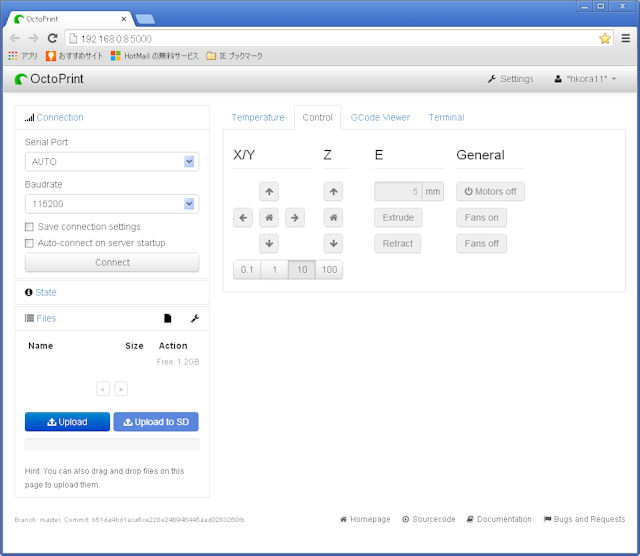Image resolution: width=640 pixels, height=556 pixels.
Task: Select 10 mm jog distance
Action: pyautogui.click(x=302, y=270)
